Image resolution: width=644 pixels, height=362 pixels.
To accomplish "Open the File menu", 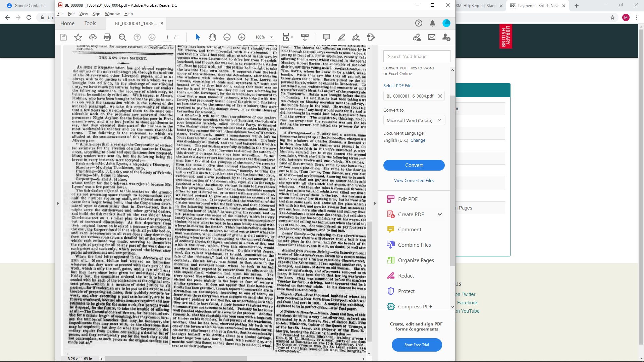I will click(60, 14).
